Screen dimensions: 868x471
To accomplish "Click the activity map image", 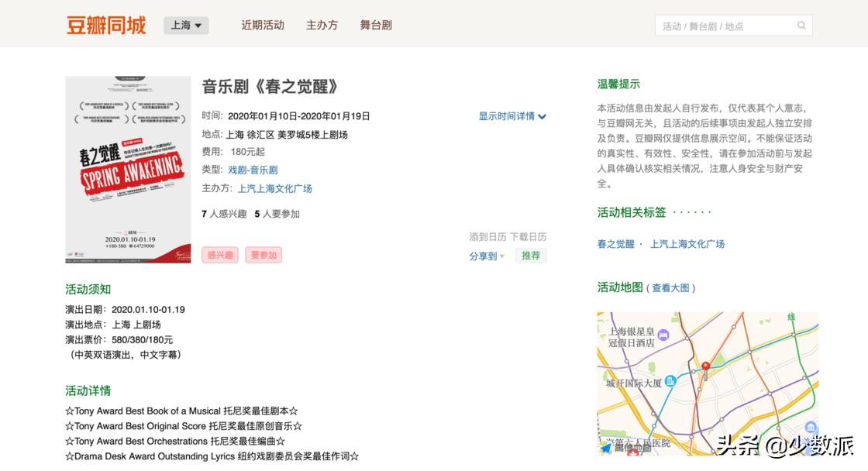I will 708,383.
